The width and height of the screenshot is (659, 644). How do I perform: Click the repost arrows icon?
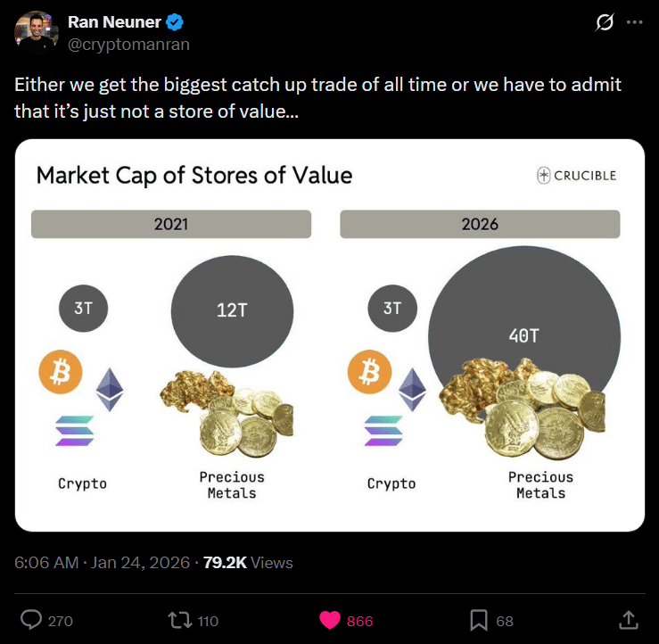180,620
